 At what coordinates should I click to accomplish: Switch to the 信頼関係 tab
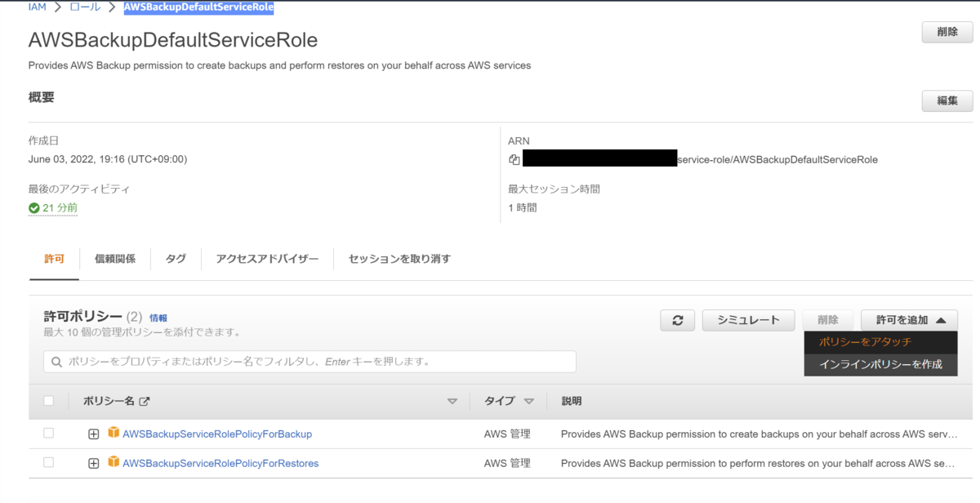pos(115,259)
